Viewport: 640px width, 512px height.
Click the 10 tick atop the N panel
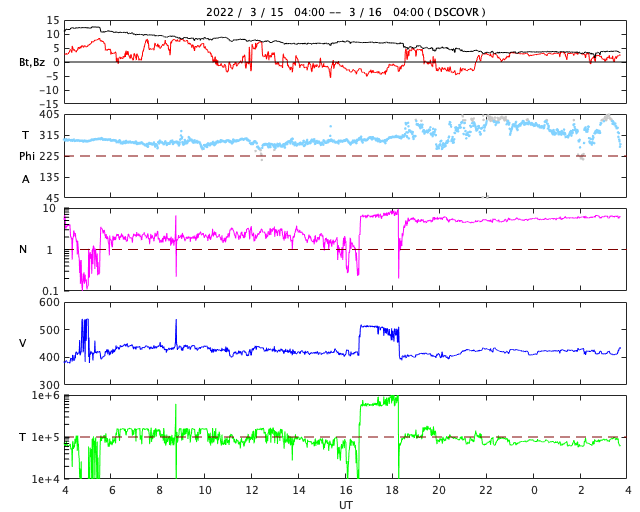(49, 208)
